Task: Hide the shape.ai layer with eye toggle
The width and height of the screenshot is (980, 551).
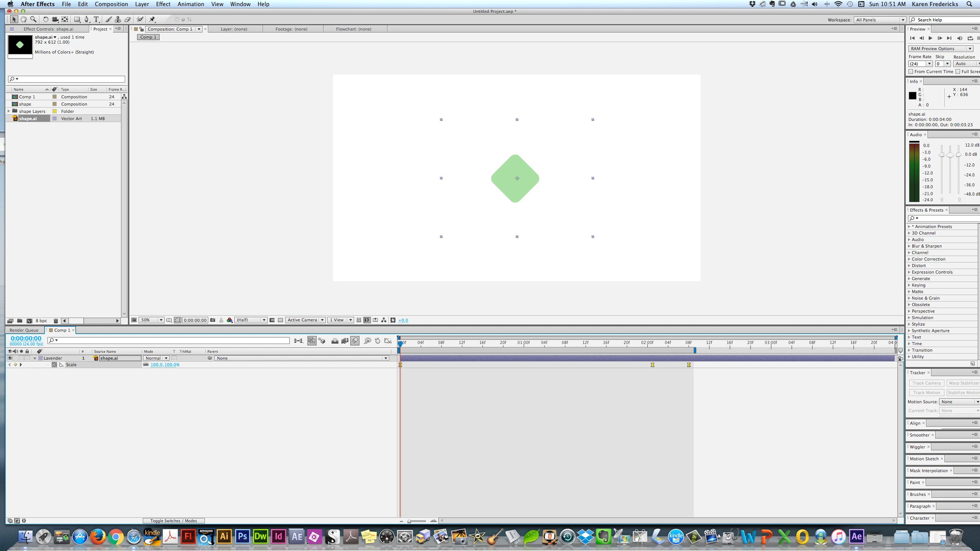Action: [x=10, y=358]
